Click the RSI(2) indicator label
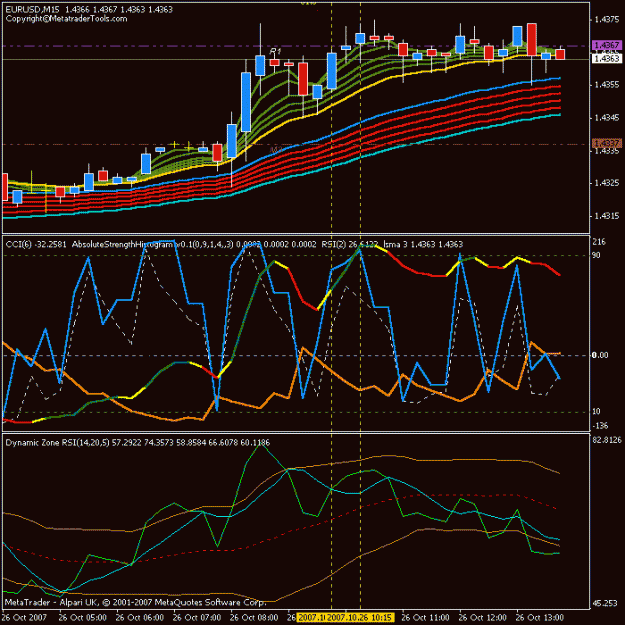The height and width of the screenshot is (625, 625). pyautogui.click(x=349, y=244)
